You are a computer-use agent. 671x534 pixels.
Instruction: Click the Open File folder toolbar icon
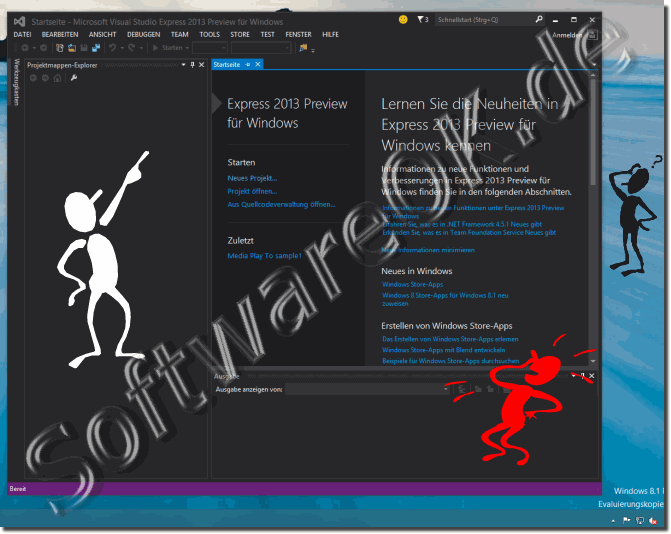point(72,48)
